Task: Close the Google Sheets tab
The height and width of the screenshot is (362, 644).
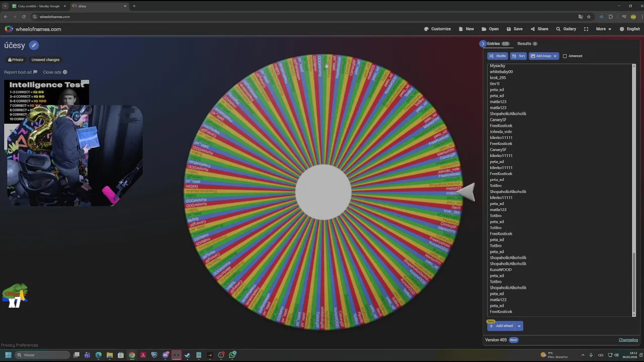Action: pos(64,6)
